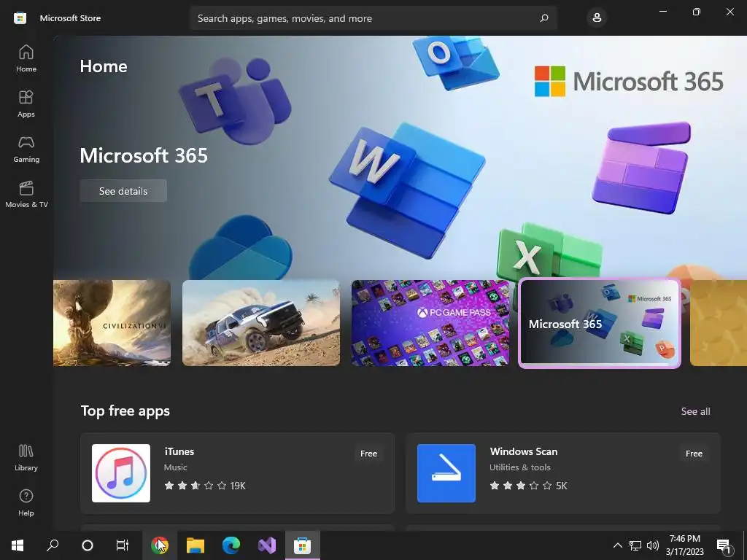Open the notification center icon

(724, 546)
